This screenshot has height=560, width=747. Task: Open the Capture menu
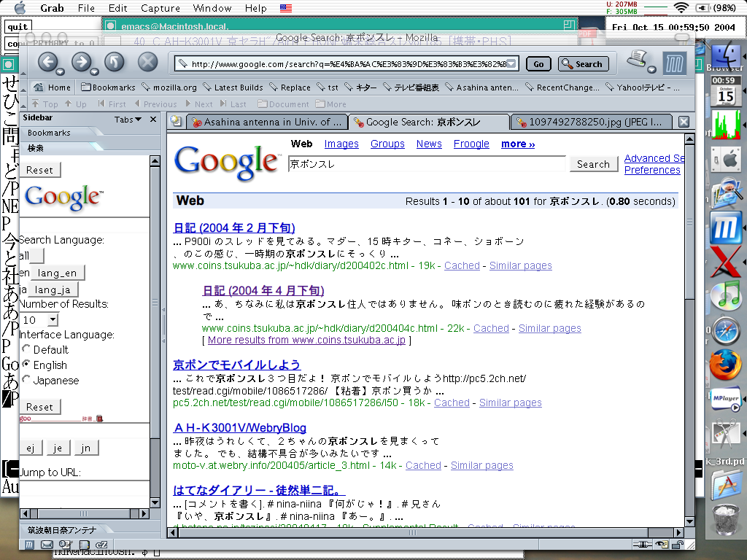[x=160, y=8]
